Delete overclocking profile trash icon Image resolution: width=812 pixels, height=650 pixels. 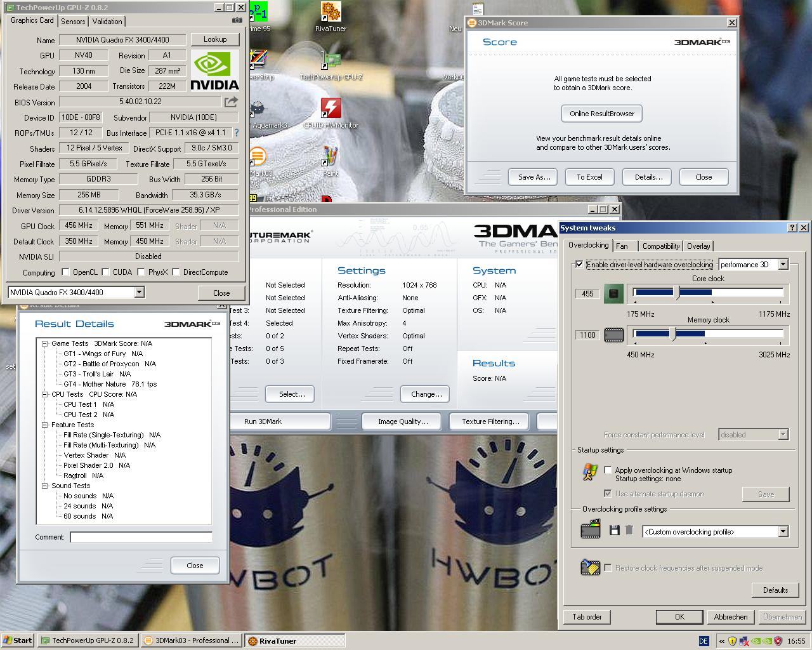(629, 530)
